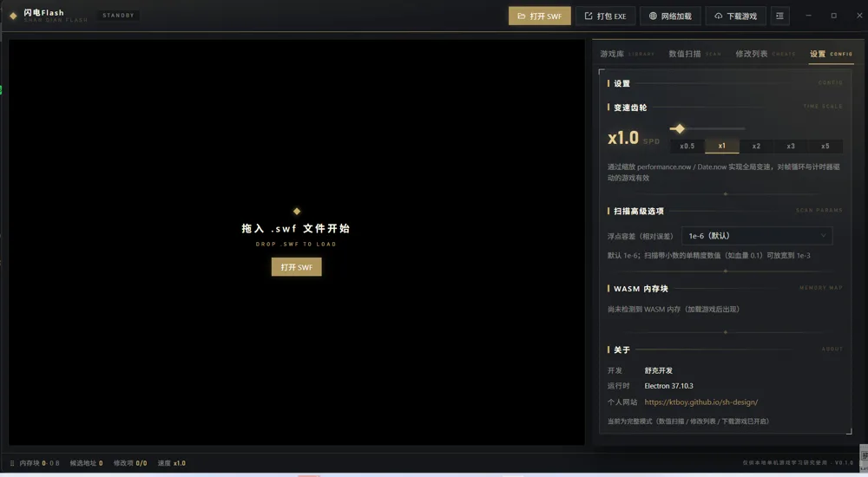Click the 扫描高级选项 section heading

[638, 211]
